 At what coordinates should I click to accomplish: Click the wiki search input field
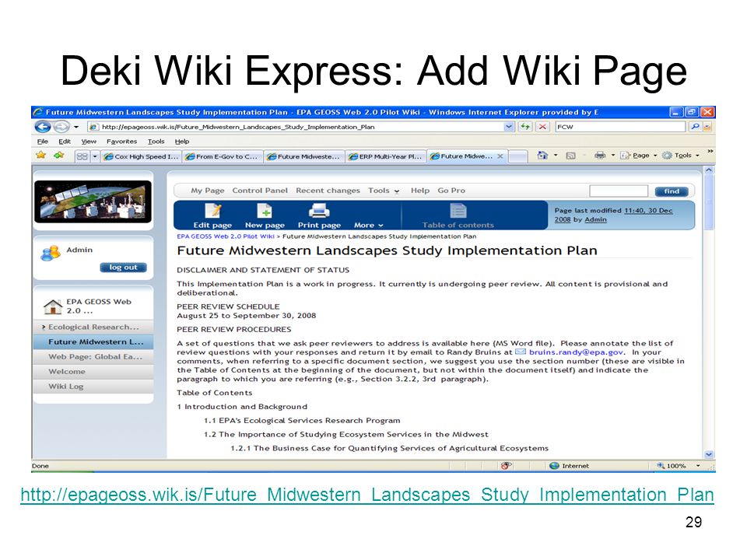click(x=619, y=191)
